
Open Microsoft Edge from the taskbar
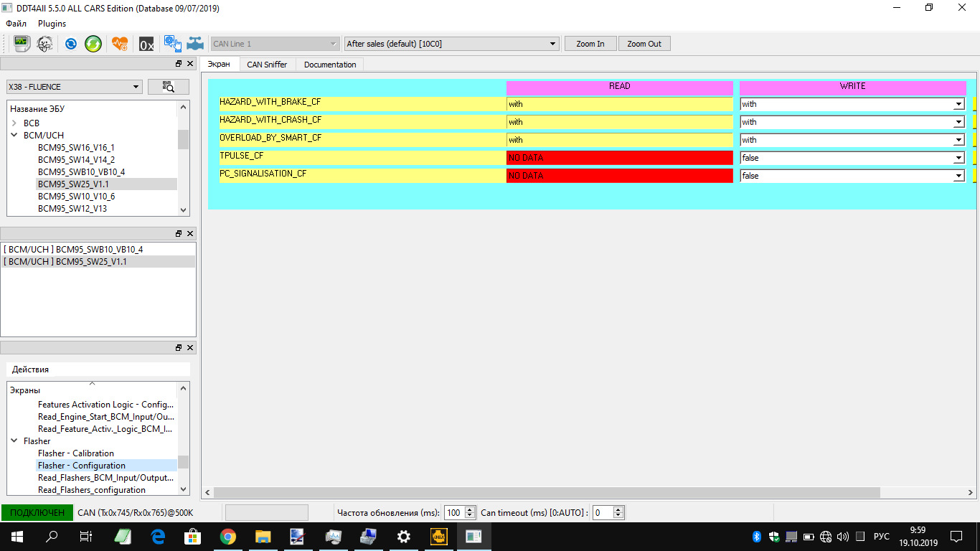[x=158, y=537]
